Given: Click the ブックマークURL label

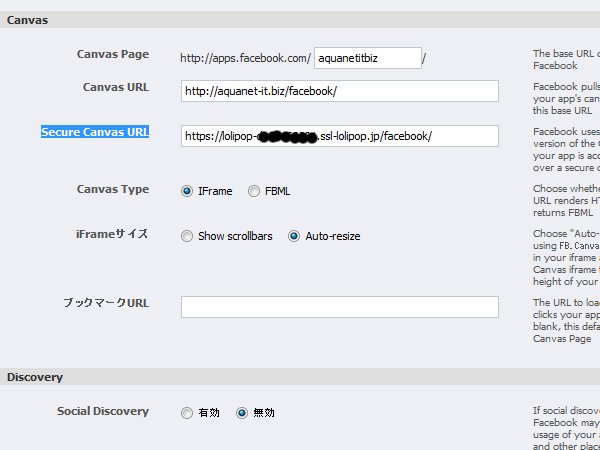Looking at the screenshot, I should click(105, 303).
